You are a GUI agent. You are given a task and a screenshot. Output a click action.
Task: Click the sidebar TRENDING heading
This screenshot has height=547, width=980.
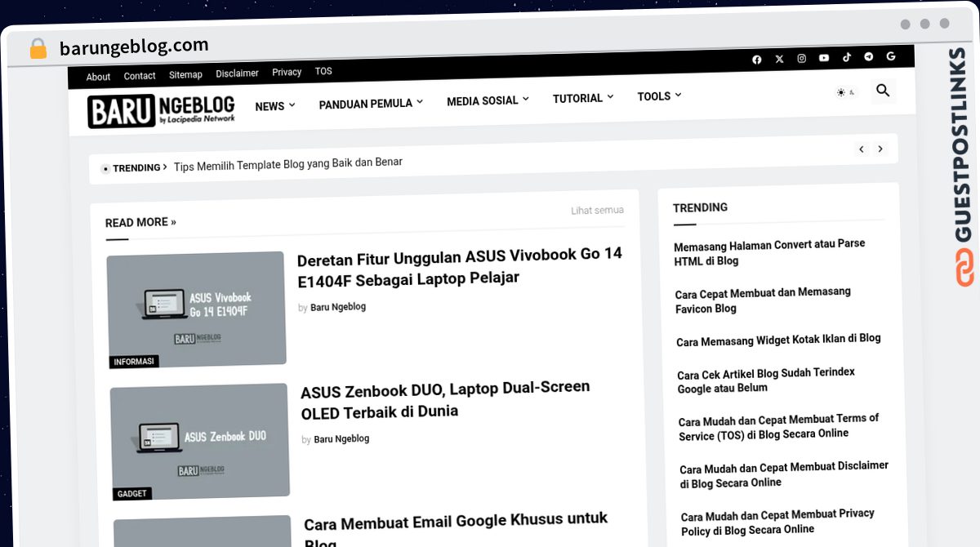pos(700,207)
